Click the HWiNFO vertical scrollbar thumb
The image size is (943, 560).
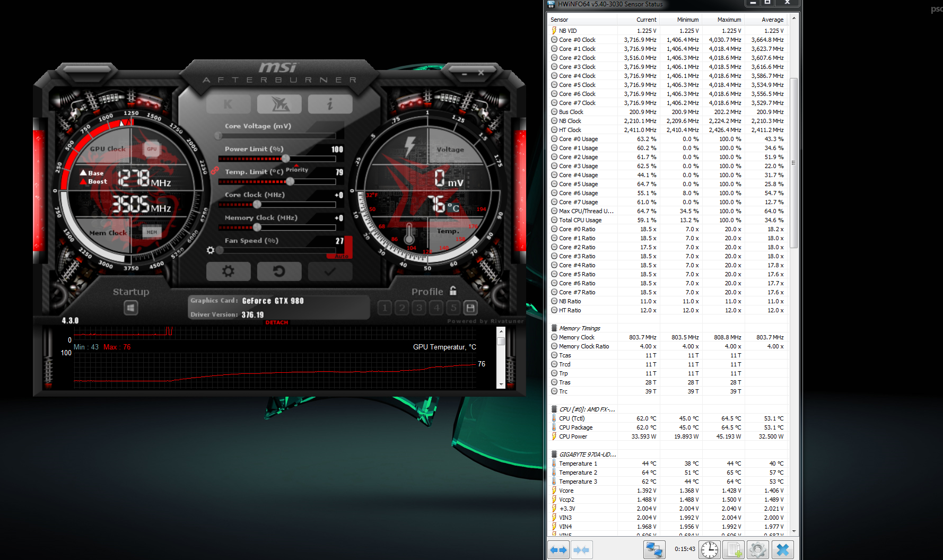pos(793,163)
